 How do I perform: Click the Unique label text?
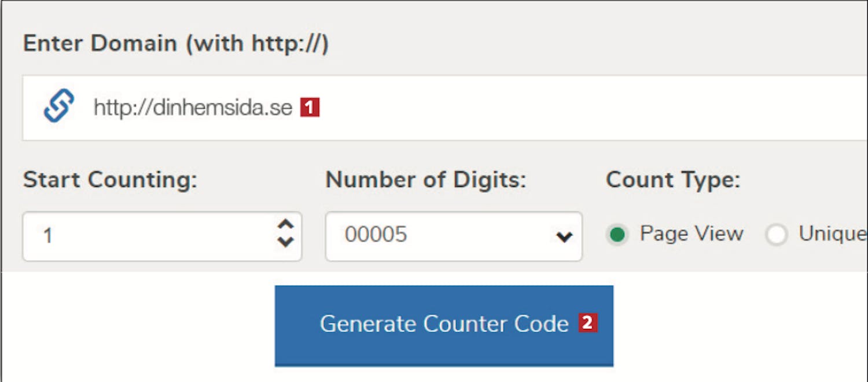pyautogui.click(x=833, y=233)
